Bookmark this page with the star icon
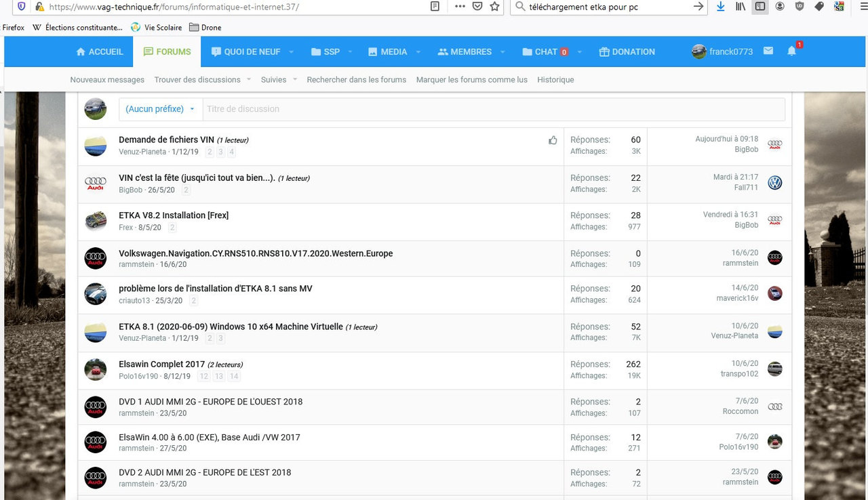 pyautogui.click(x=495, y=6)
